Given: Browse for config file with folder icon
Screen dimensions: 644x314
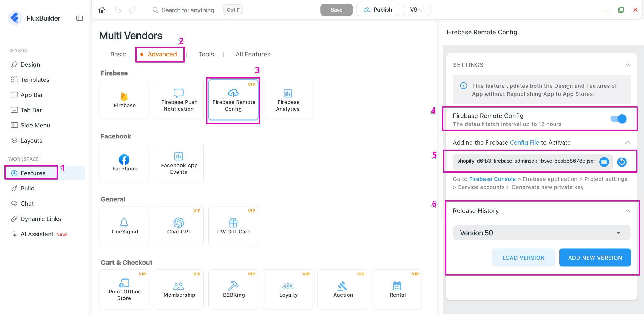Looking at the screenshot, I should [604, 162].
